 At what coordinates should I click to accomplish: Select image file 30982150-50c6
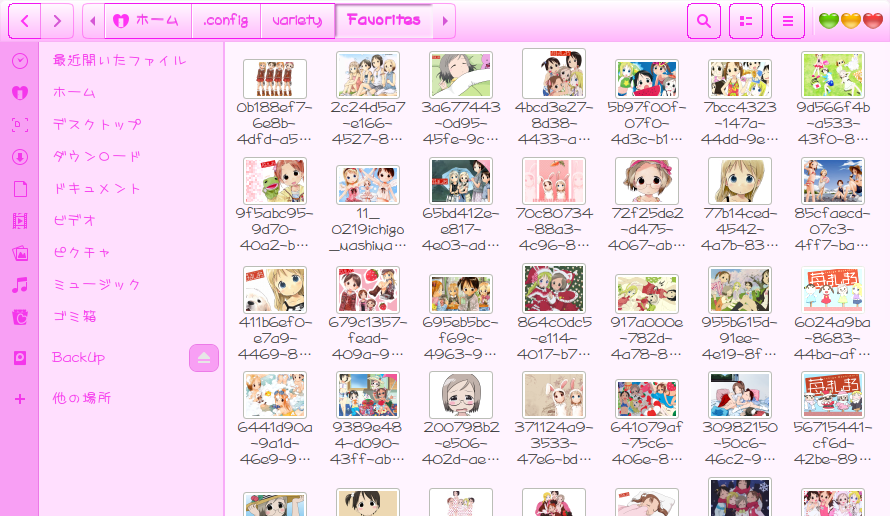pos(740,395)
